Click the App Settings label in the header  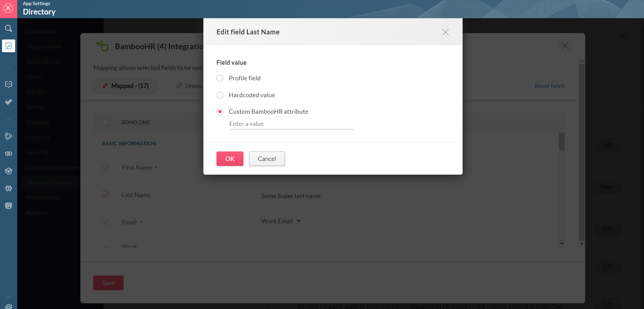pyautogui.click(x=36, y=3)
